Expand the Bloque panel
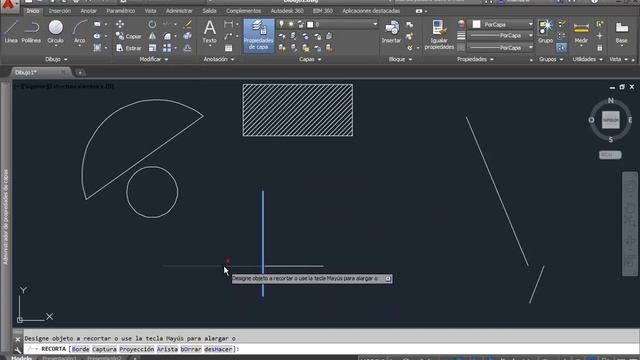Image resolution: width=640 pixels, height=360 pixels. tap(400, 59)
